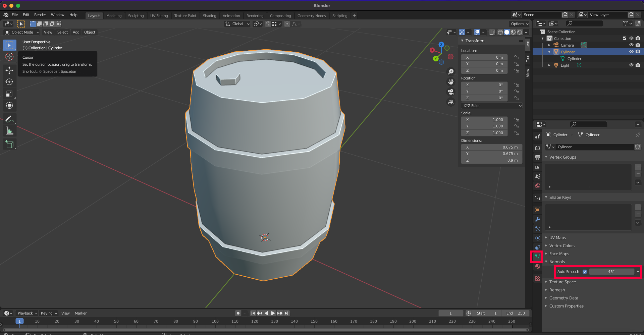Switch to the Sculpting workspace tab

click(x=136, y=16)
